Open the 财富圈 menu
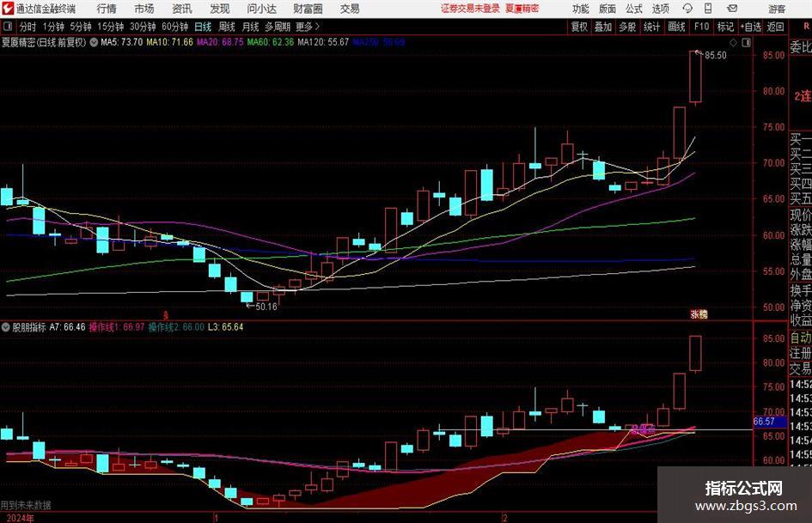Viewport: 812px width, 523px height. (308, 9)
